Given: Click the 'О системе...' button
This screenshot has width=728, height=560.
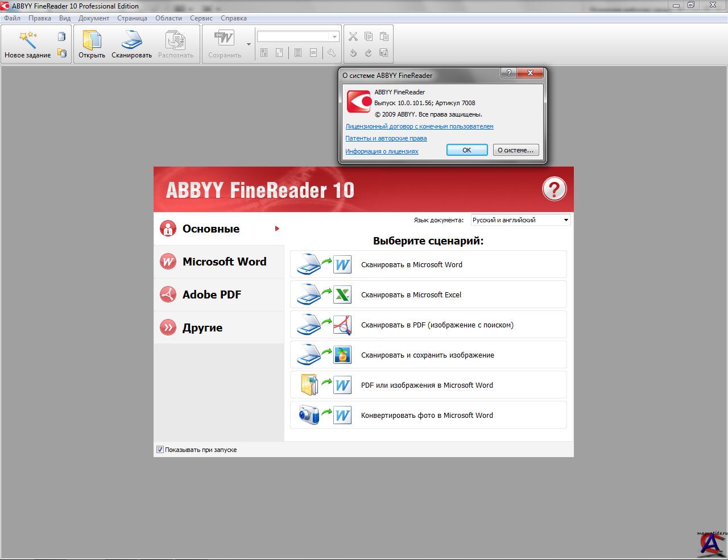Looking at the screenshot, I should pyautogui.click(x=515, y=150).
